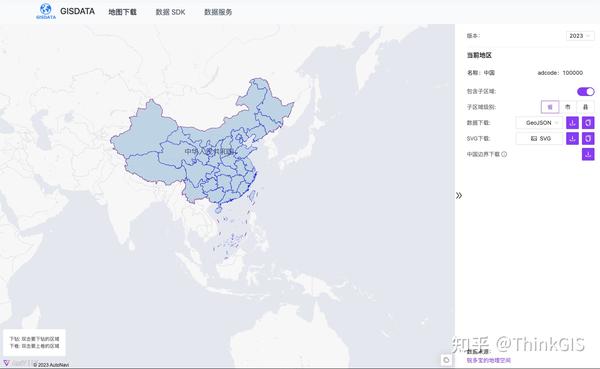Open the 数据 SDK tab
Screen dimensions: 600x369
coord(170,12)
